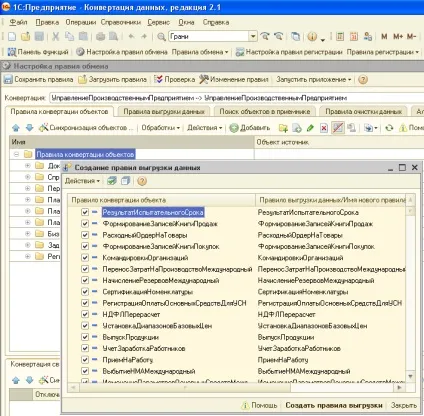Open the Сервис menu
This screenshot has width=424, height=416.
point(158,22)
